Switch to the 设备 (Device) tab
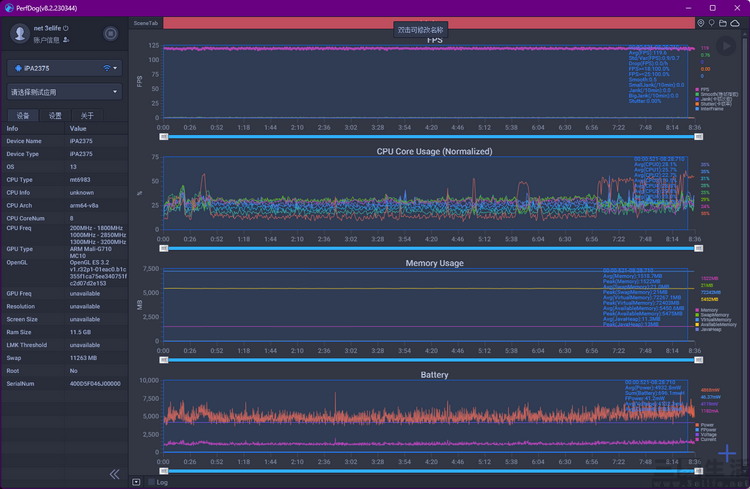750x489 pixels. pos(23,115)
